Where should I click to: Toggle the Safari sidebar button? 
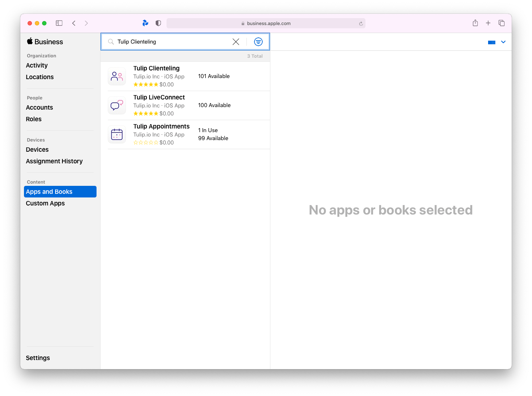coord(59,23)
